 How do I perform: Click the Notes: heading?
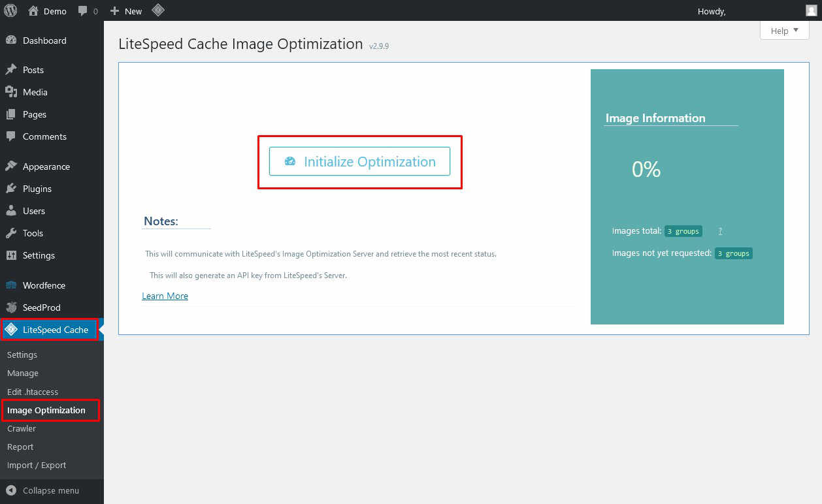161,221
